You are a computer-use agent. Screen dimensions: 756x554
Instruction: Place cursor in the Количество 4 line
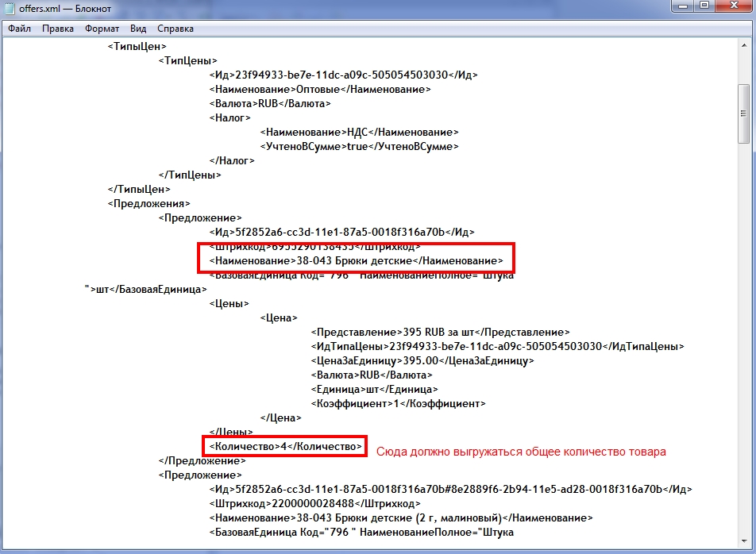286,447
